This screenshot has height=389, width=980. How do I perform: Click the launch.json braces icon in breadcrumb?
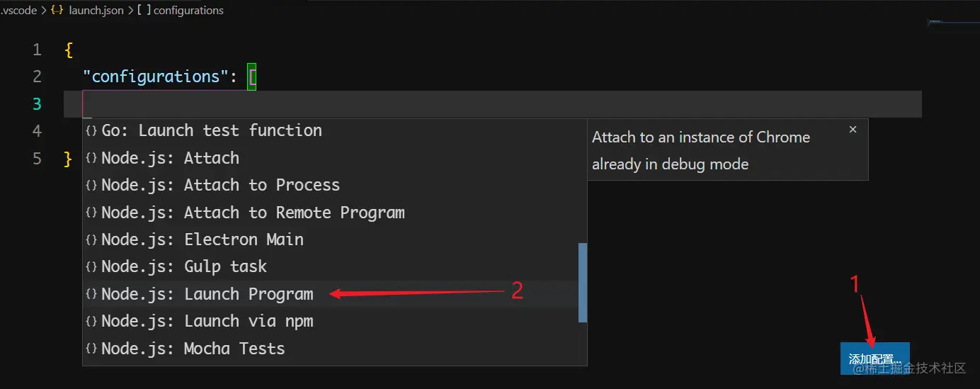coord(57,11)
